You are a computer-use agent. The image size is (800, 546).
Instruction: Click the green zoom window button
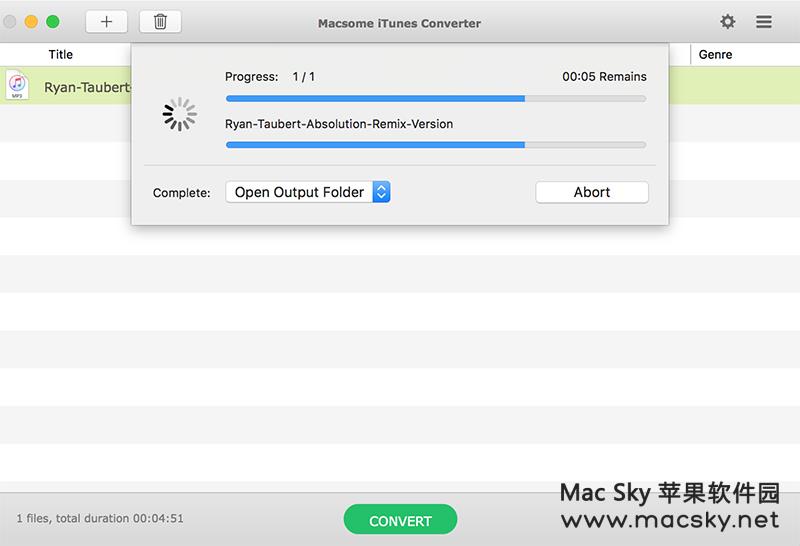[53, 22]
